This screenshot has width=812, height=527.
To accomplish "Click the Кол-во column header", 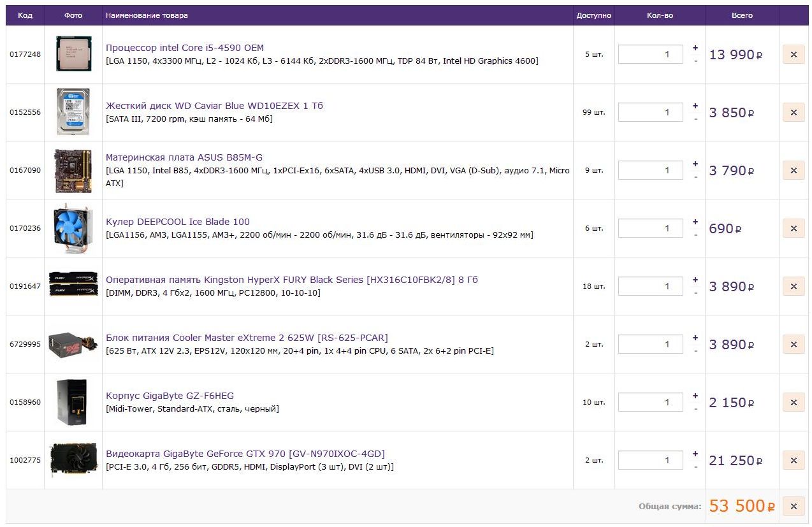I will click(x=660, y=15).
